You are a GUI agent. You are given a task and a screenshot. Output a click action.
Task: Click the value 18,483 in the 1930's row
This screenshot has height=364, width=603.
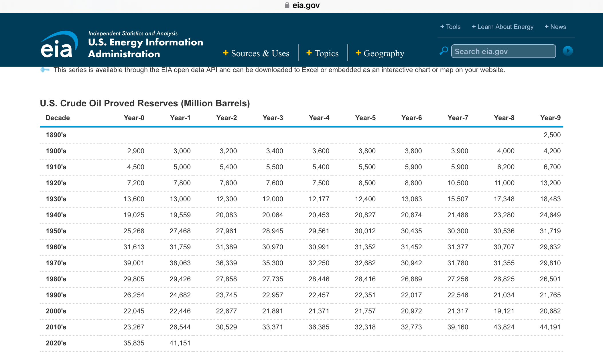[x=550, y=199]
